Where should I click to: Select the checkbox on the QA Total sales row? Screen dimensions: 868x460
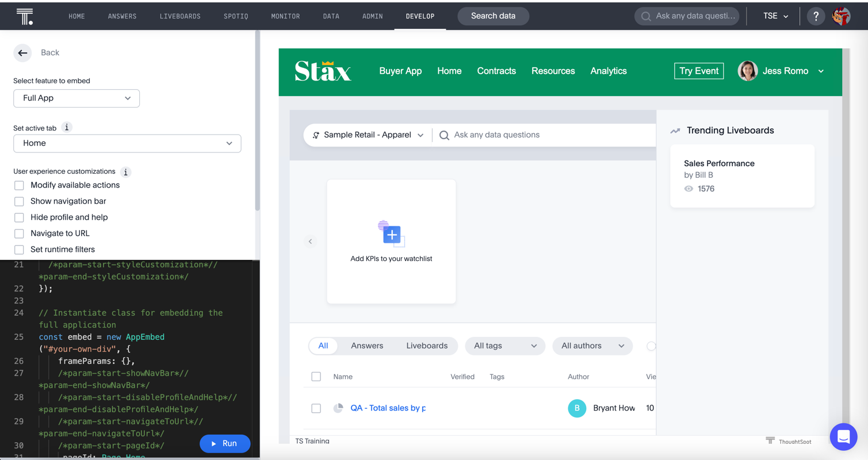(316, 408)
